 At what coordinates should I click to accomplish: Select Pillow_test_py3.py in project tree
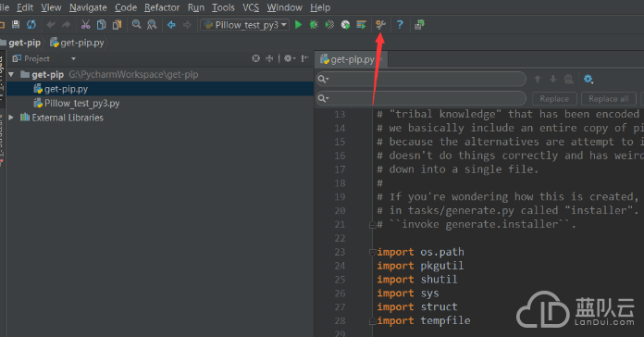coord(81,103)
